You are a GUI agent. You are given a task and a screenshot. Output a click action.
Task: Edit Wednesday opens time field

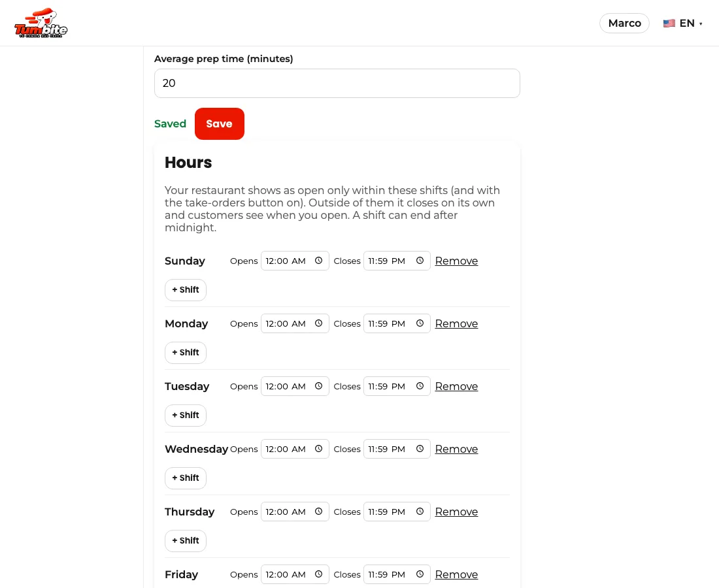[x=295, y=449]
